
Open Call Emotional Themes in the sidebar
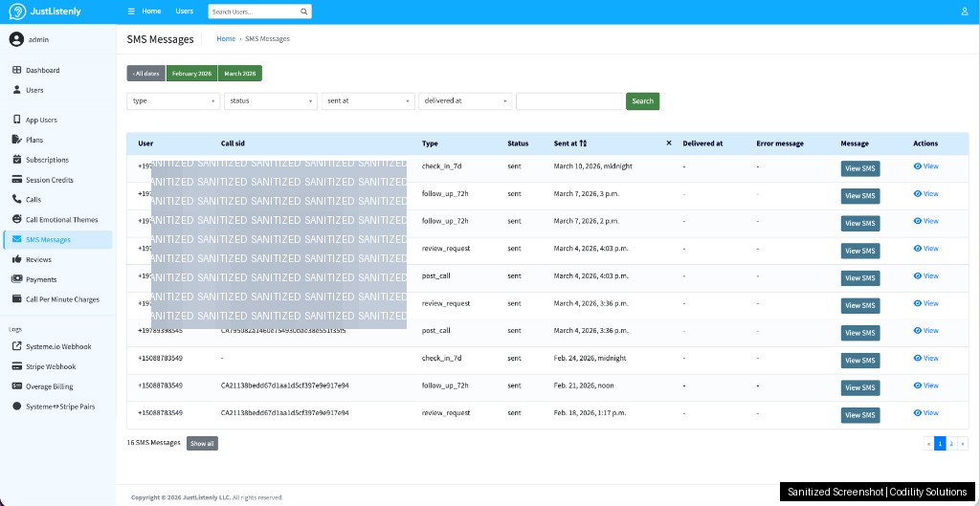pyautogui.click(x=61, y=220)
